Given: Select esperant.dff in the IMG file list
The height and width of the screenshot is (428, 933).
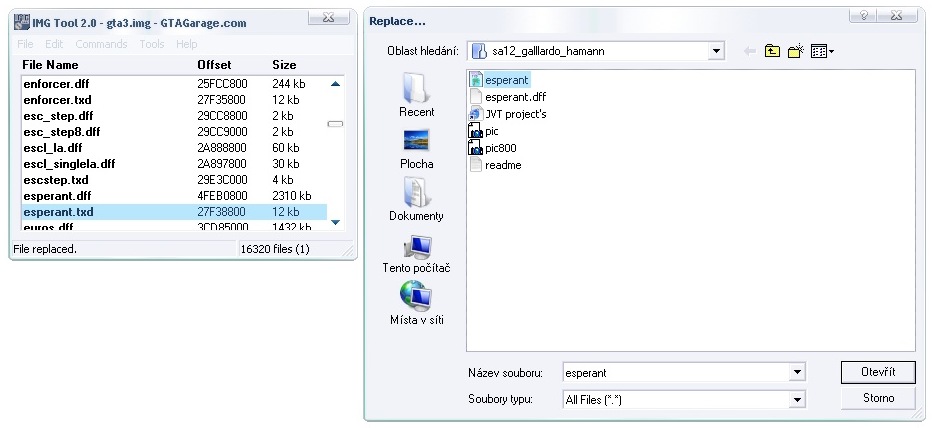Looking at the screenshot, I should pyautogui.click(x=57, y=196).
